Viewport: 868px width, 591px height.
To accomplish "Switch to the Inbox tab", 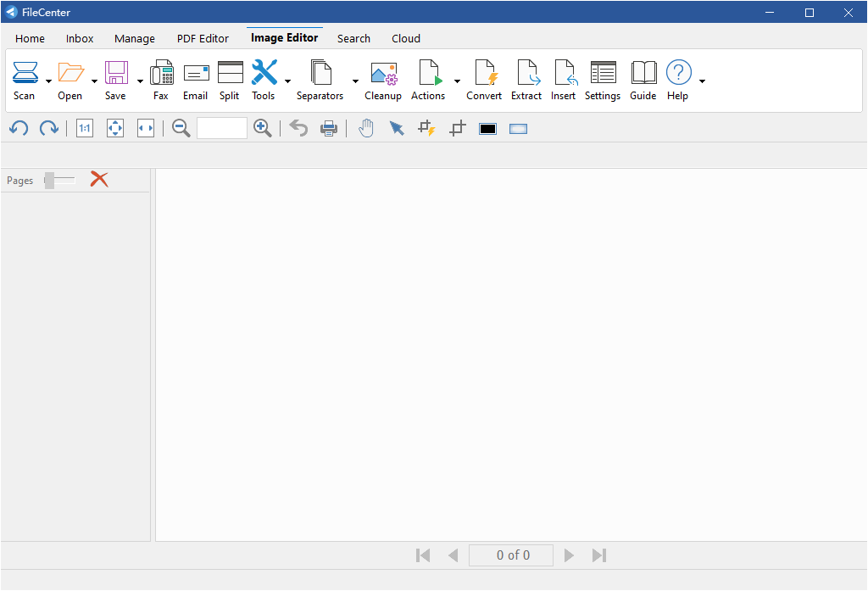I will coord(80,39).
